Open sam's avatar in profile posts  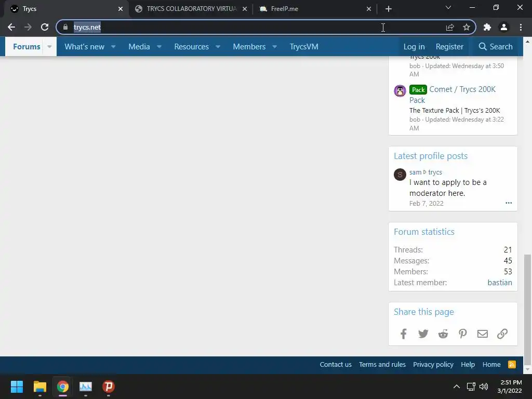[400, 175]
